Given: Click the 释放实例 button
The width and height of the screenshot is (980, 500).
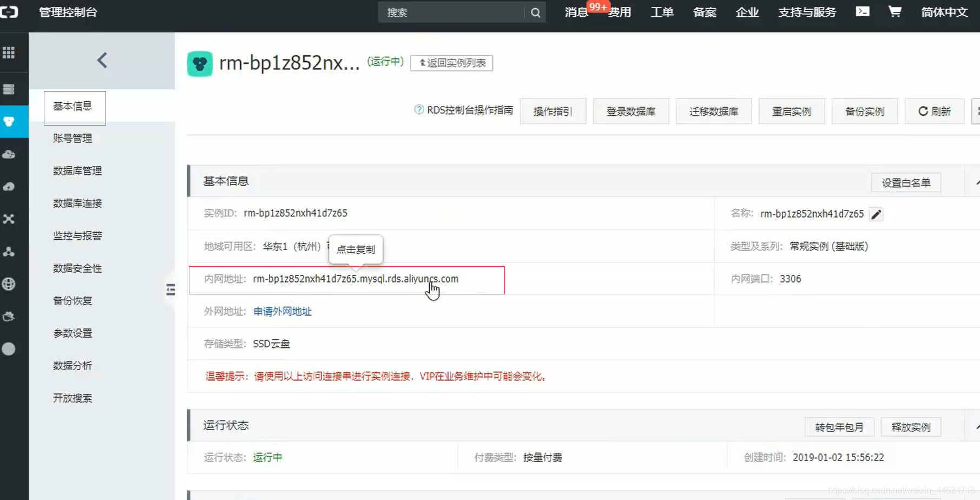Looking at the screenshot, I should pyautogui.click(x=911, y=427).
